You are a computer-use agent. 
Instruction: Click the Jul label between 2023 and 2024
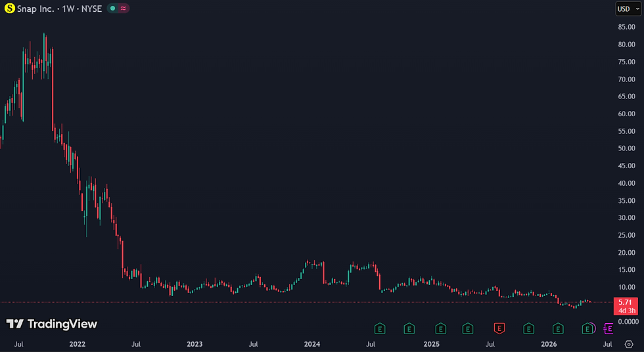coord(254,344)
